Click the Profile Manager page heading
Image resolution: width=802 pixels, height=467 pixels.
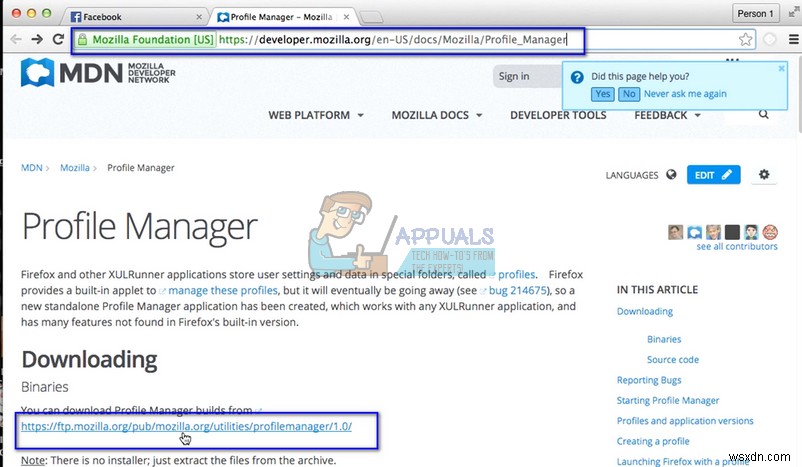(x=139, y=227)
